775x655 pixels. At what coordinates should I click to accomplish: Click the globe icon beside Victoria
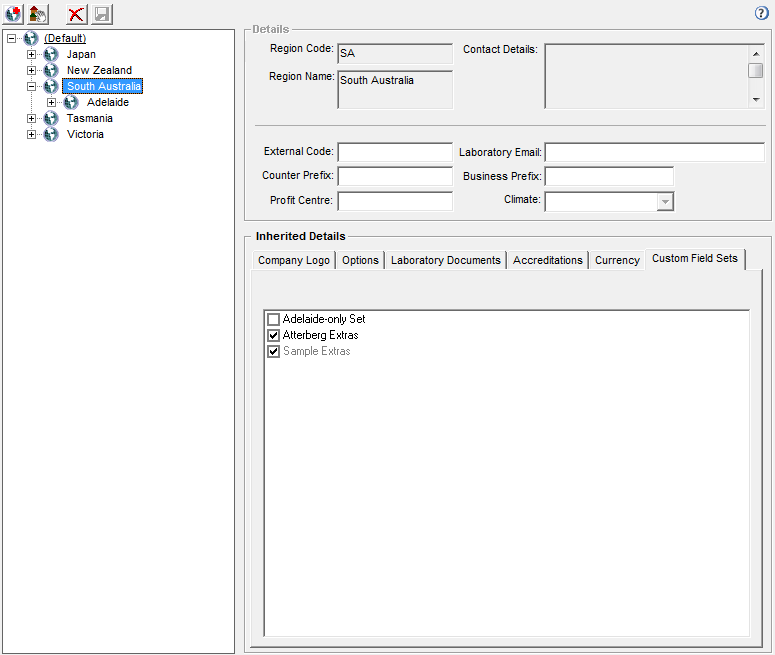pos(51,135)
